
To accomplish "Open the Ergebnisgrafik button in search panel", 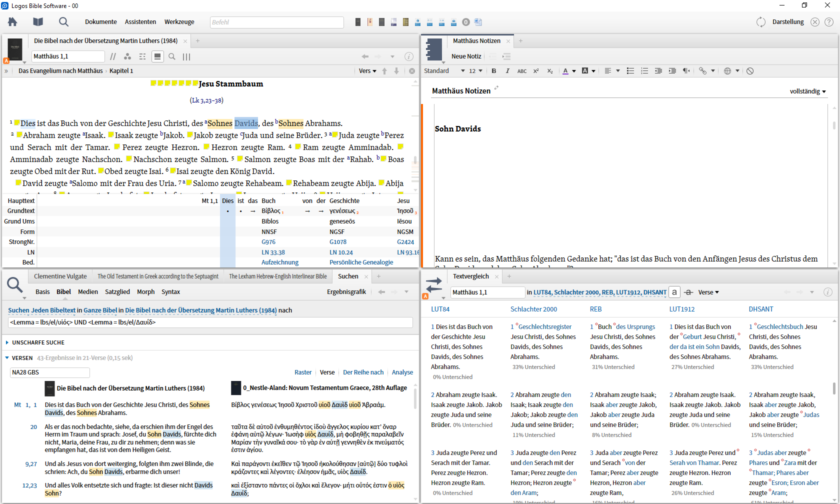I will (346, 292).
